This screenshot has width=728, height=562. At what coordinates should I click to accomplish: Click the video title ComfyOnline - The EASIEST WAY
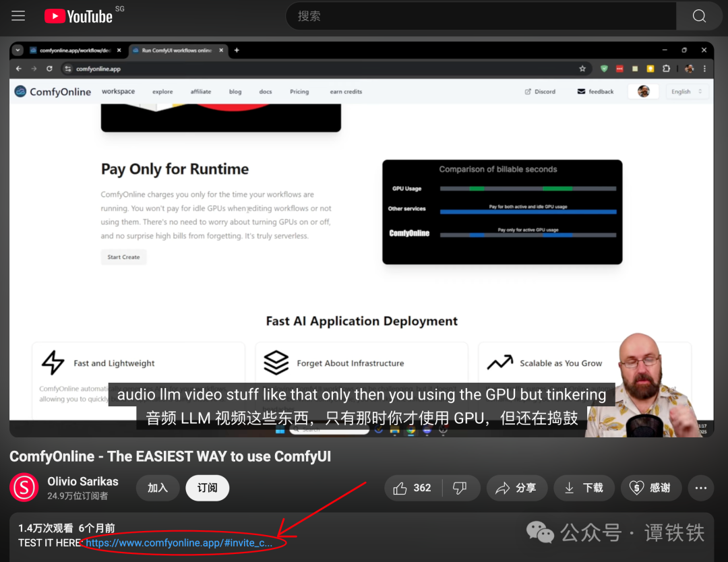click(170, 456)
